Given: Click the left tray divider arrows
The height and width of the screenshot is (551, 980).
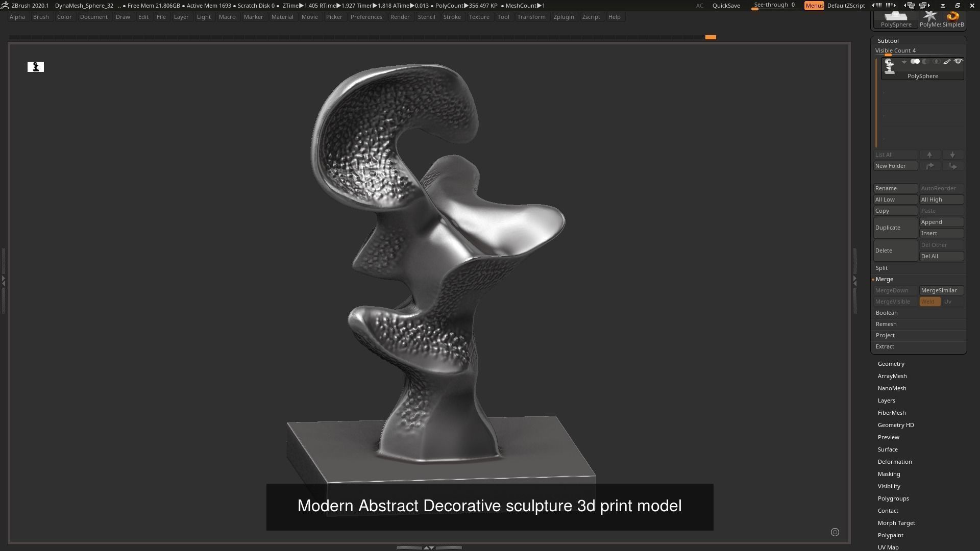Looking at the screenshot, I should (x=3, y=281).
